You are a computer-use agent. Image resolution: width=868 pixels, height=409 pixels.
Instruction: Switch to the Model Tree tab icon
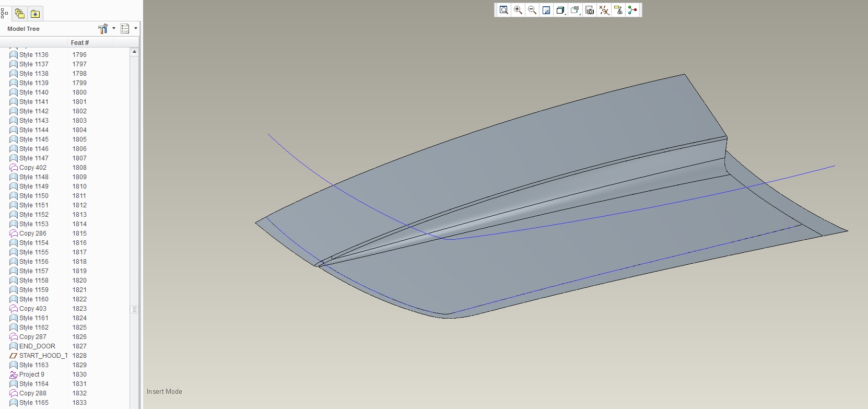pos(4,14)
